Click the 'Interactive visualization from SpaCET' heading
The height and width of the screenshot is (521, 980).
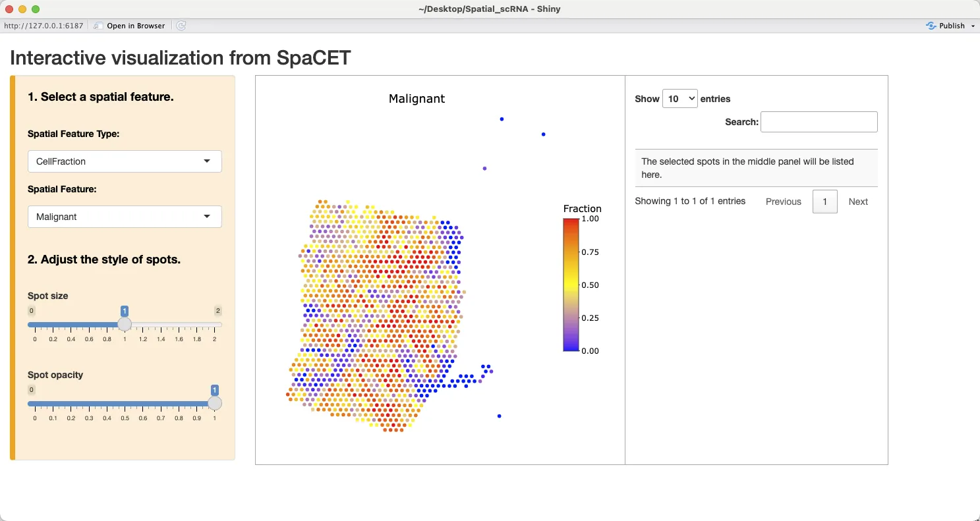[181, 58]
